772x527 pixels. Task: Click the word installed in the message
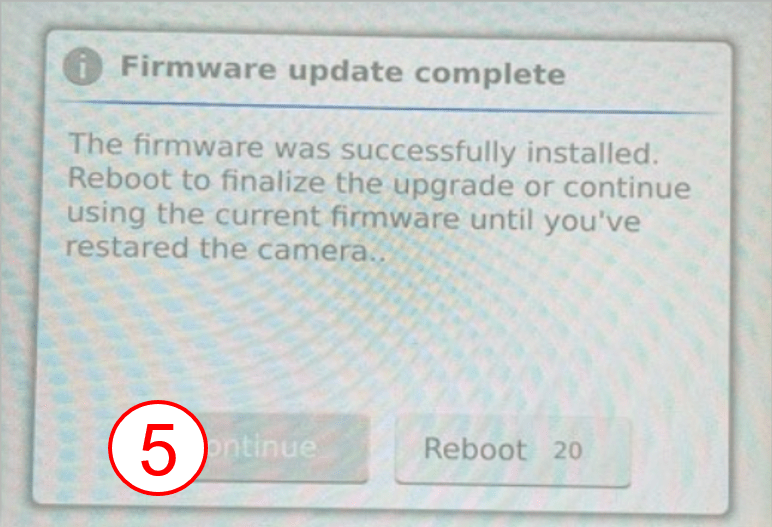tap(593, 152)
